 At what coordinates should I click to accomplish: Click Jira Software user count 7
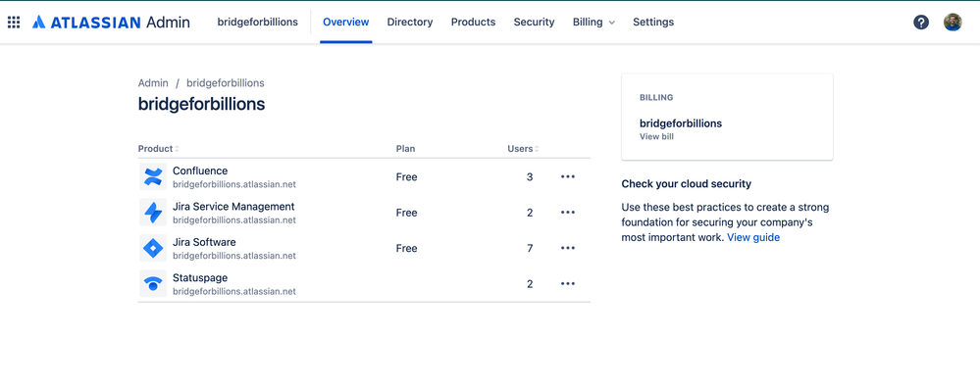[x=530, y=248]
